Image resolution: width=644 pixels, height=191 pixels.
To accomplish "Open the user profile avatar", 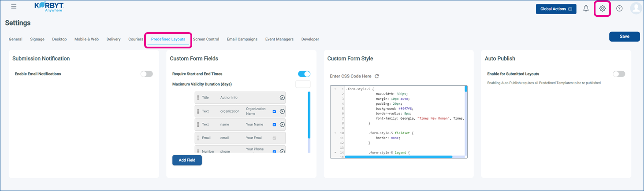I will 636,9.
